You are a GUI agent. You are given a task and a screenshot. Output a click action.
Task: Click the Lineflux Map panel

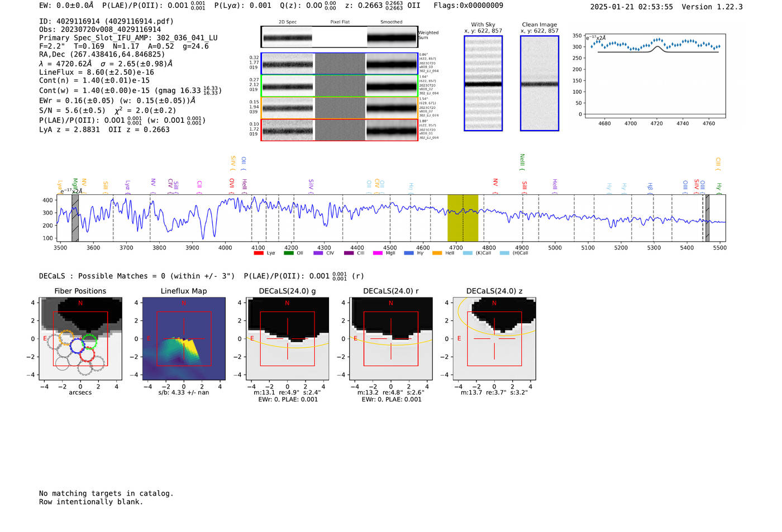(184, 339)
